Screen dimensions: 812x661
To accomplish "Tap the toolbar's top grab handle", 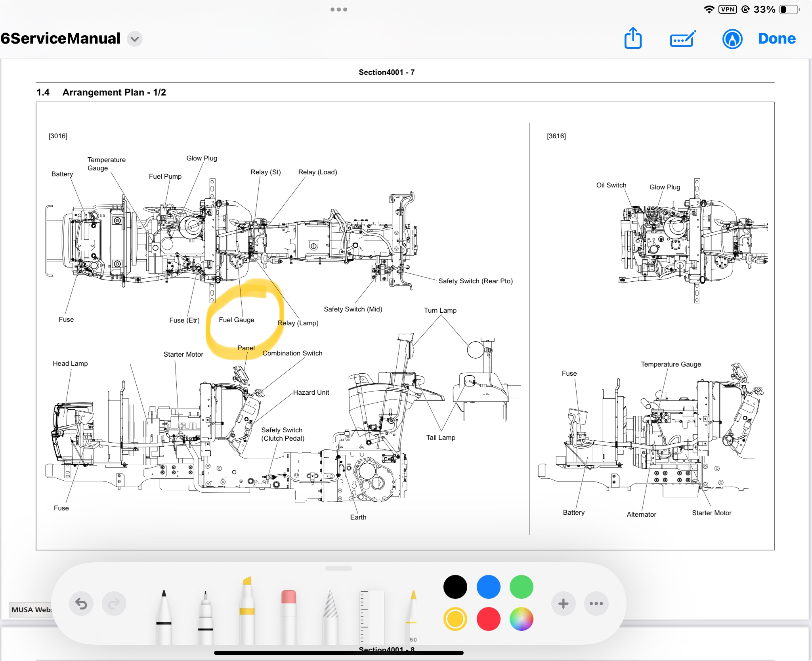I will 338,568.
